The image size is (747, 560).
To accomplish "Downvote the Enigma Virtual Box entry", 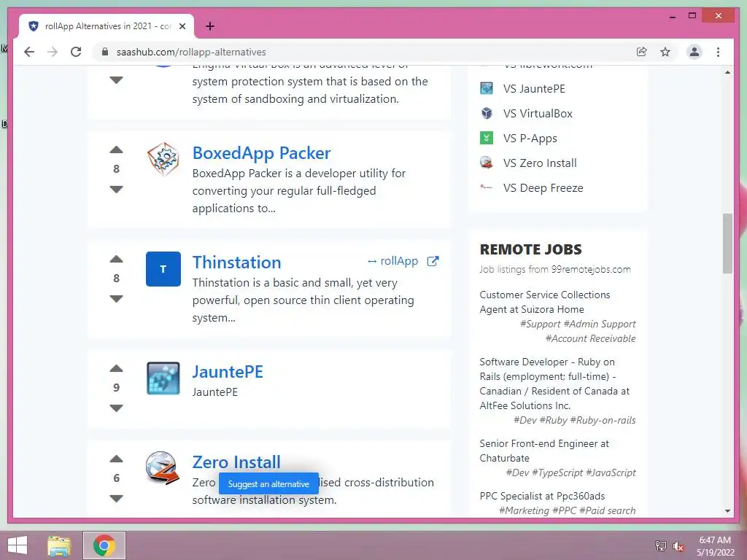I will click(x=116, y=80).
